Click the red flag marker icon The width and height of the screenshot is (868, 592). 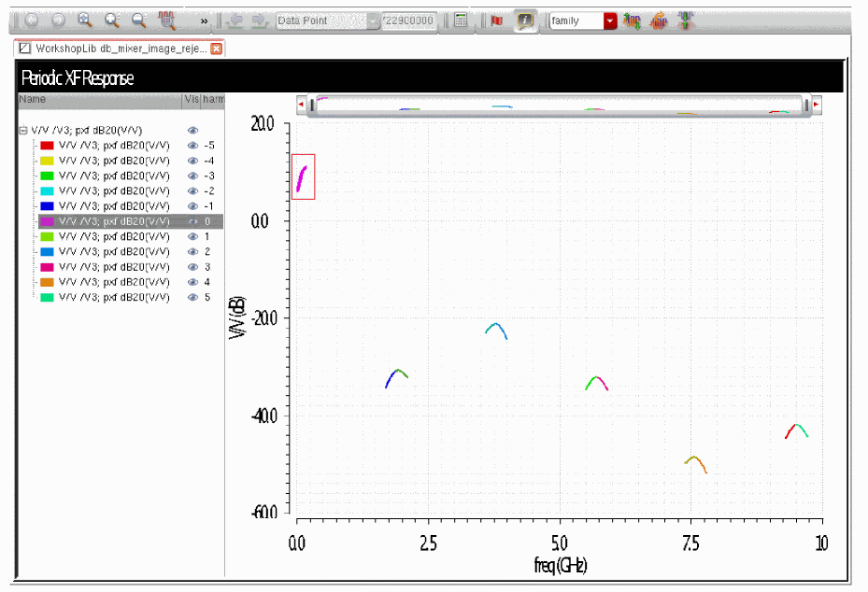(497, 21)
